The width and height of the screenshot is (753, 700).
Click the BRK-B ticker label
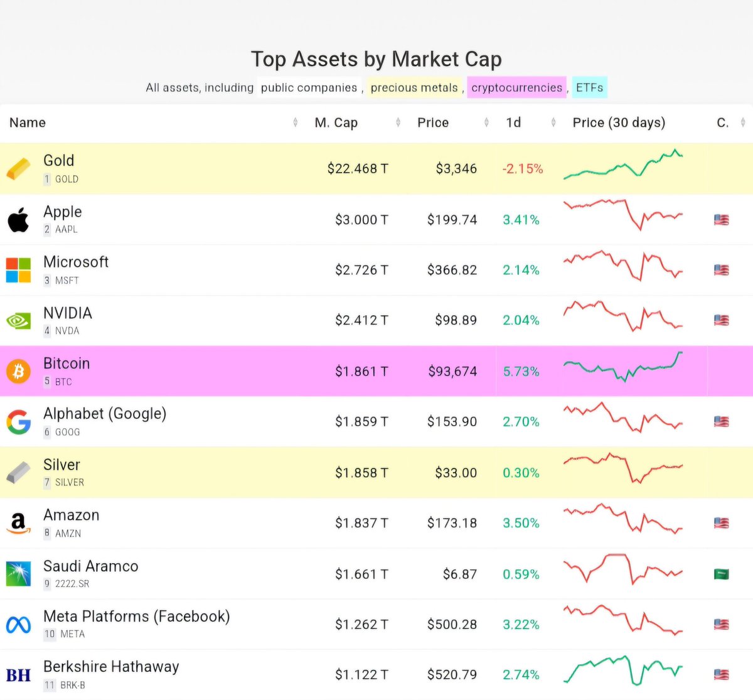[72, 685]
